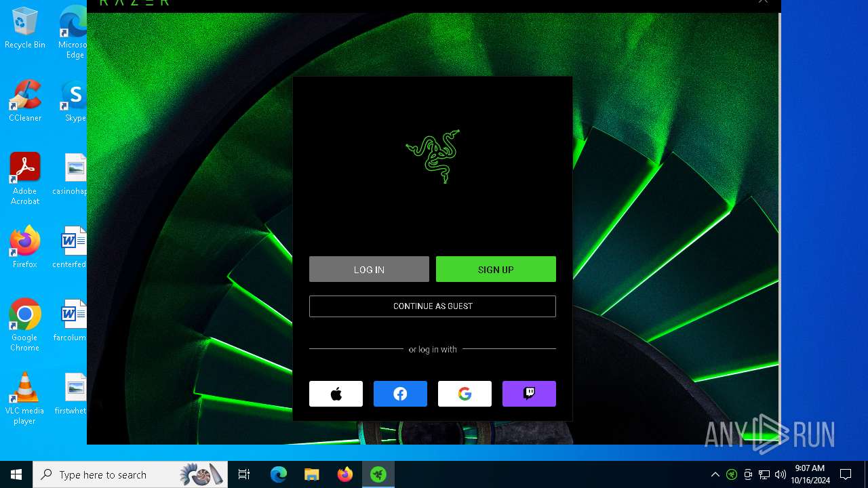
Task: Open network icon in system tray
Action: click(x=764, y=474)
